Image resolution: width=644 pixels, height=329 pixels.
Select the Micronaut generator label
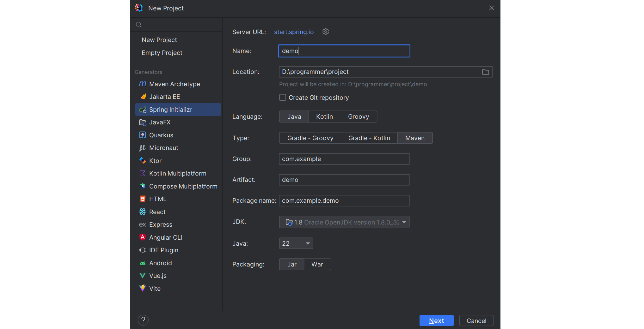(163, 148)
